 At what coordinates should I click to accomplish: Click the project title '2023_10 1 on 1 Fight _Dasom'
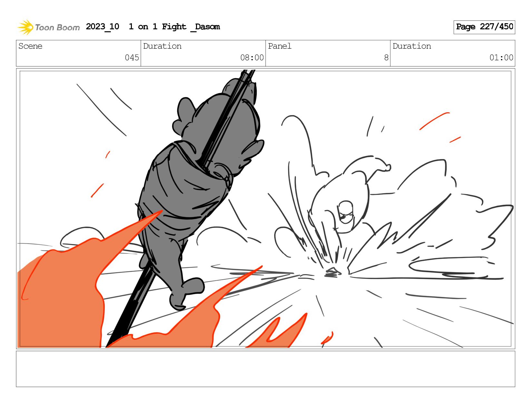pos(153,27)
